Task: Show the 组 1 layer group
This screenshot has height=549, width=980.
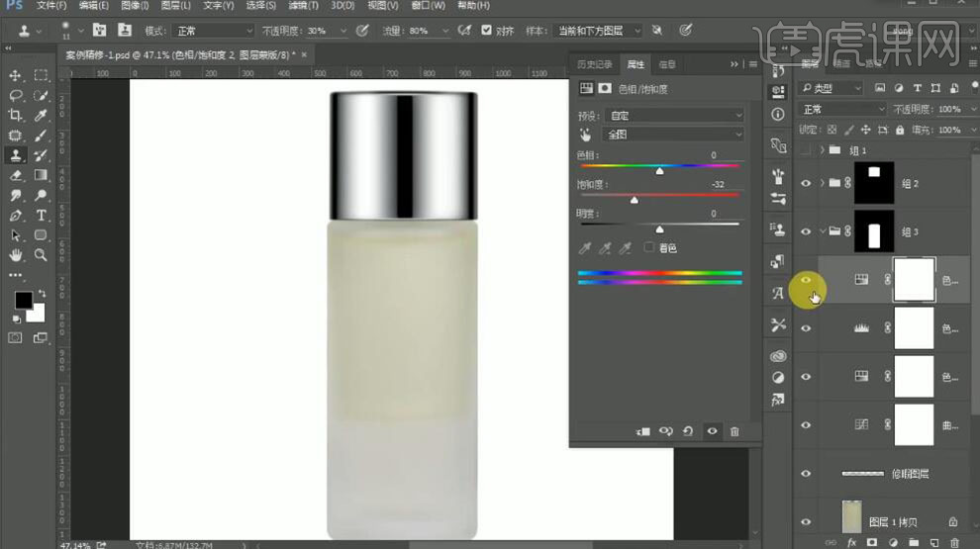Action: (x=806, y=150)
